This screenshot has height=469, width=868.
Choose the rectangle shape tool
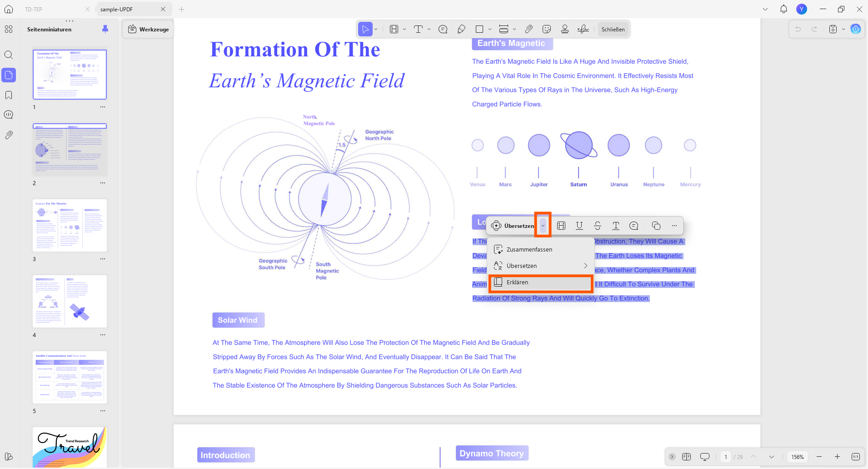point(479,29)
